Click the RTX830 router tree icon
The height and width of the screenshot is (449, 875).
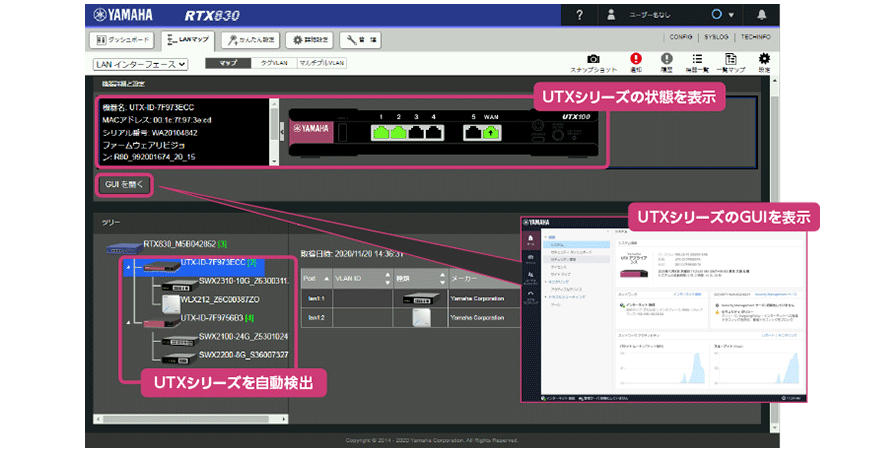[x=124, y=248]
